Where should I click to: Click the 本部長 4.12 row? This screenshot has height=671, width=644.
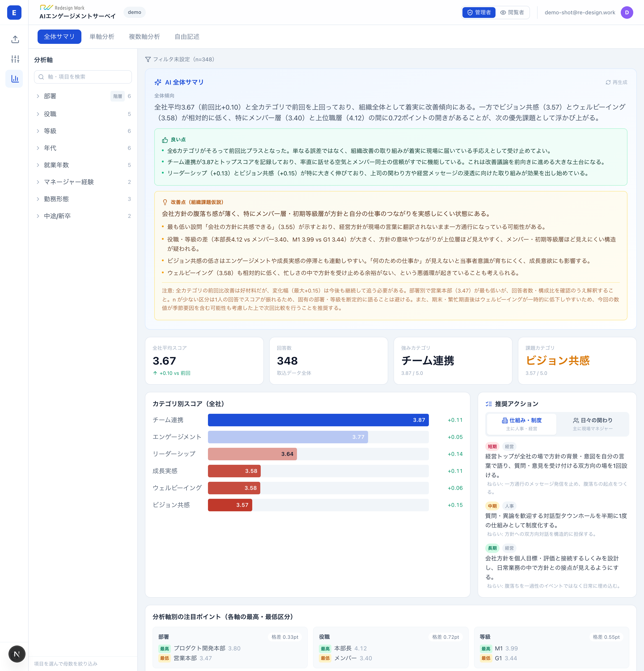343,648
